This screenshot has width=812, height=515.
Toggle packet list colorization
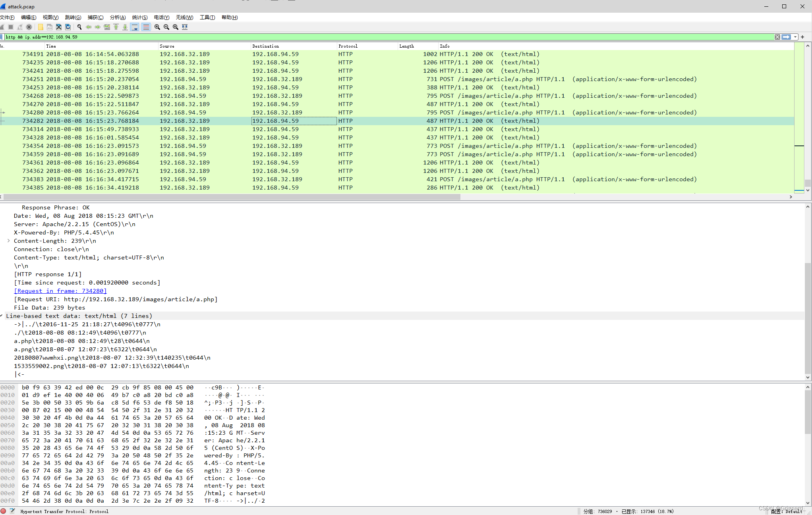[146, 27]
